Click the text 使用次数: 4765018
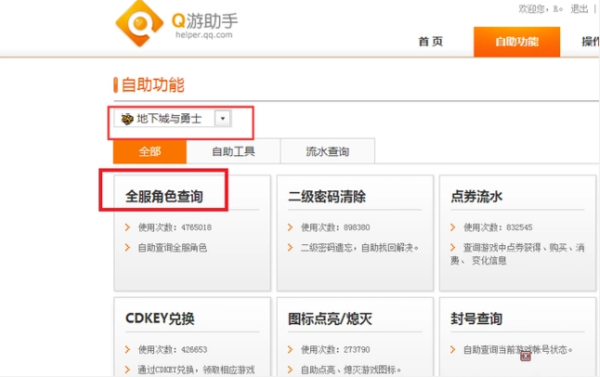 click(175, 227)
